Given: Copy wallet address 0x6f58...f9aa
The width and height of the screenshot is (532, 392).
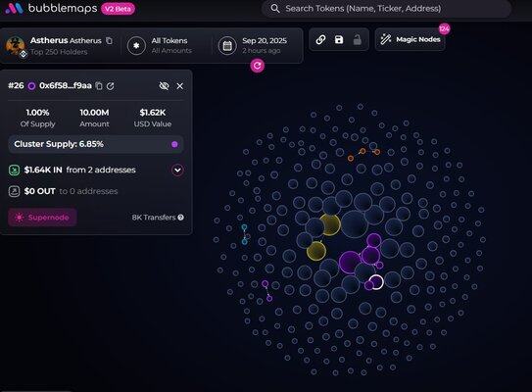Looking at the screenshot, I should (99, 86).
